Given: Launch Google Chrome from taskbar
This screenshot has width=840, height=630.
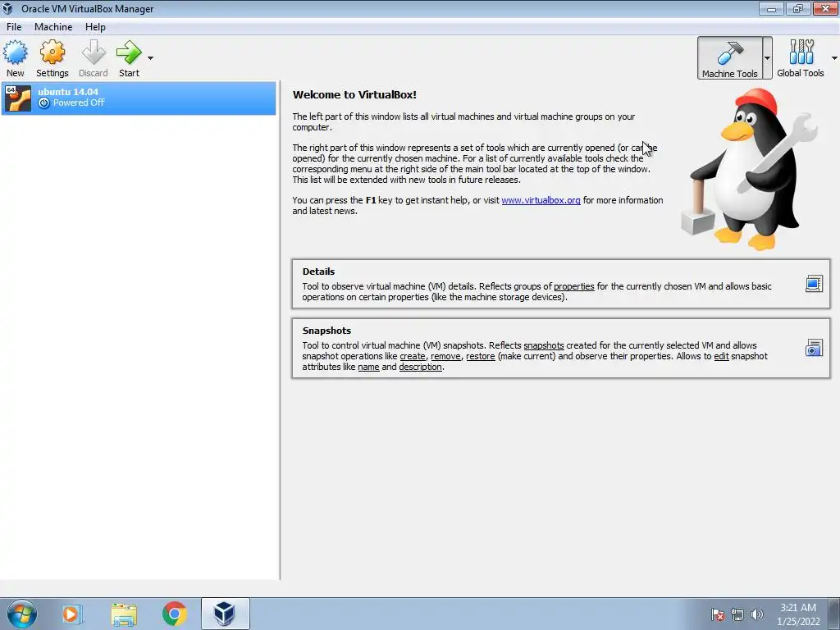Looking at the screenshot, I should pyautogui.click(x=175, y=614).
